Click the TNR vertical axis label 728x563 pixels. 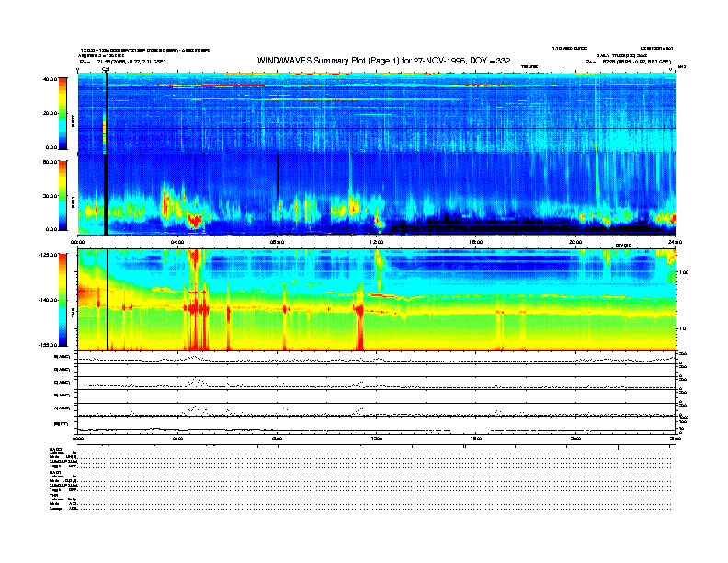tap(73, 315)
